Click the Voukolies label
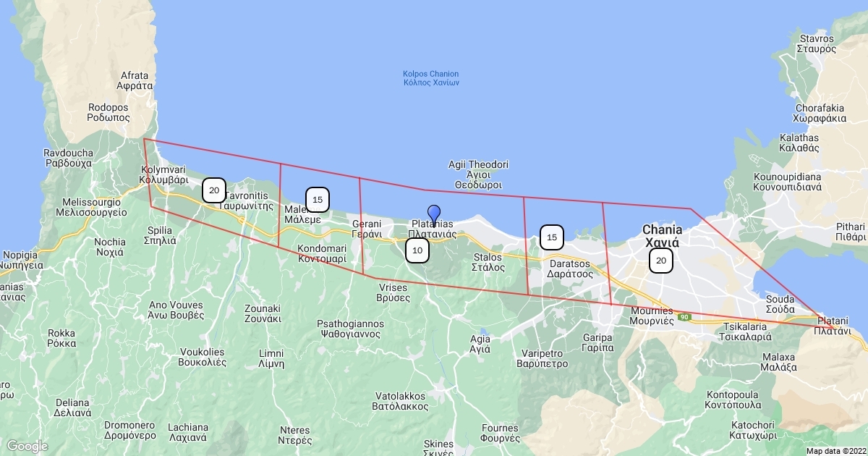Image resolution: width=868 pixels, height=456 pixels. click(202, 358)
